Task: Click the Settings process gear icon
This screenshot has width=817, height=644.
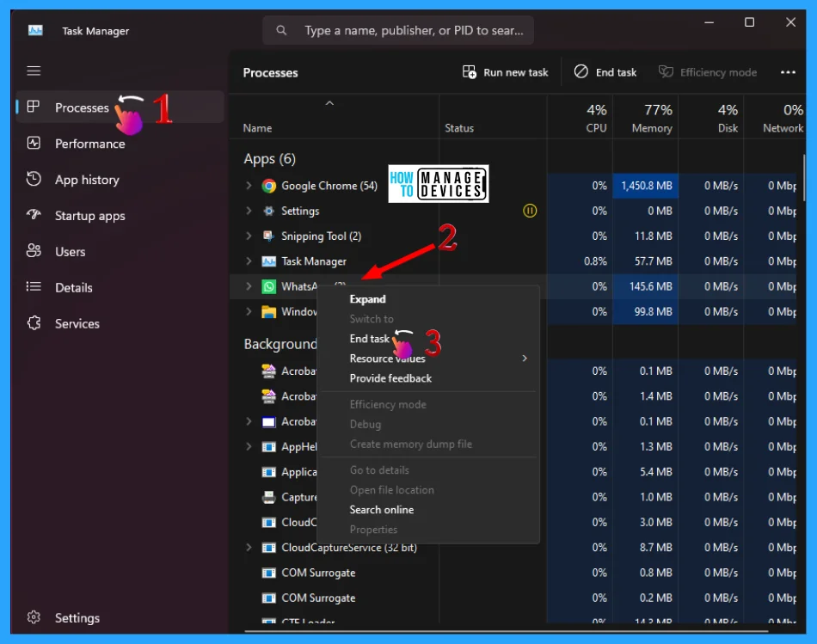Action: click(x=269, y=211)
